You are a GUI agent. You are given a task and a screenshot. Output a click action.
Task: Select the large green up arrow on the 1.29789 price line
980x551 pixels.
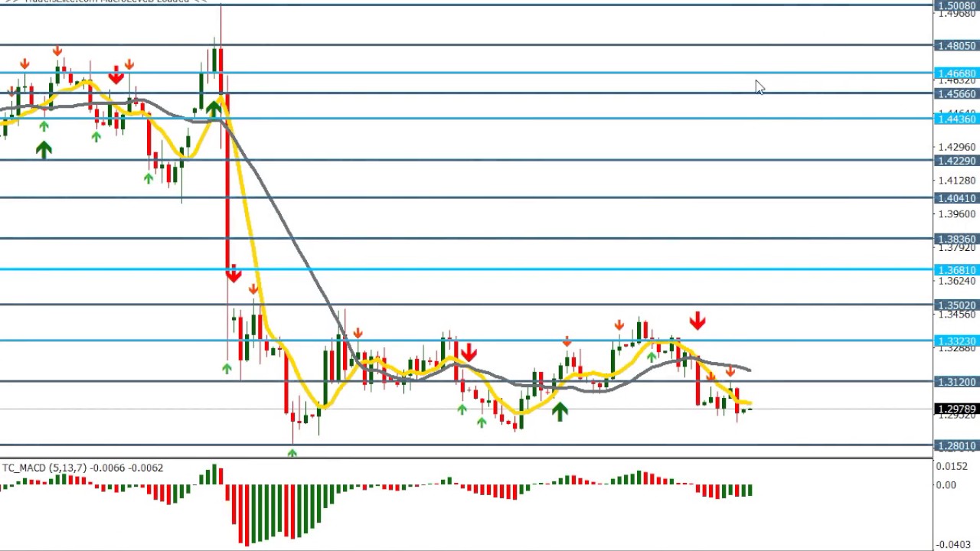[560, 412]
